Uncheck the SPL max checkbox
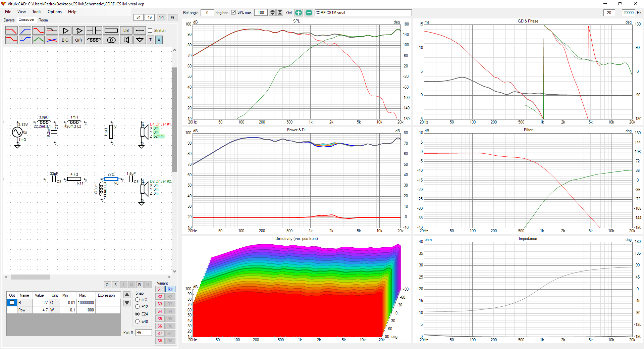The width and height of the screenshot is (644, 349). 233,13
